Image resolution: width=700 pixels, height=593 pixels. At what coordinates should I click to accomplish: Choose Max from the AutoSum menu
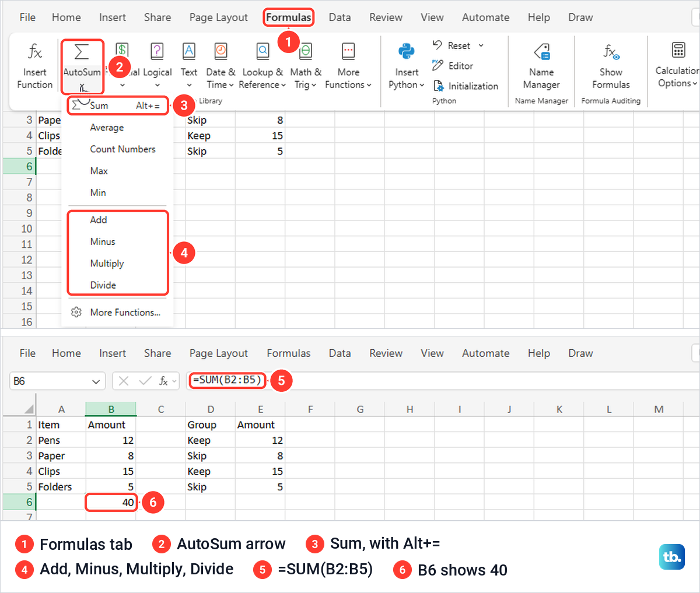[x=118, y=171]
